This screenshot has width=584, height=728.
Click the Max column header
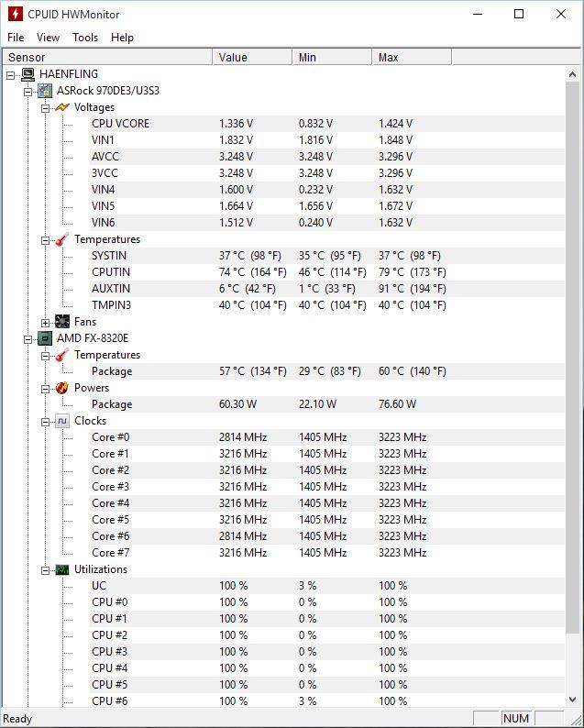413,57
